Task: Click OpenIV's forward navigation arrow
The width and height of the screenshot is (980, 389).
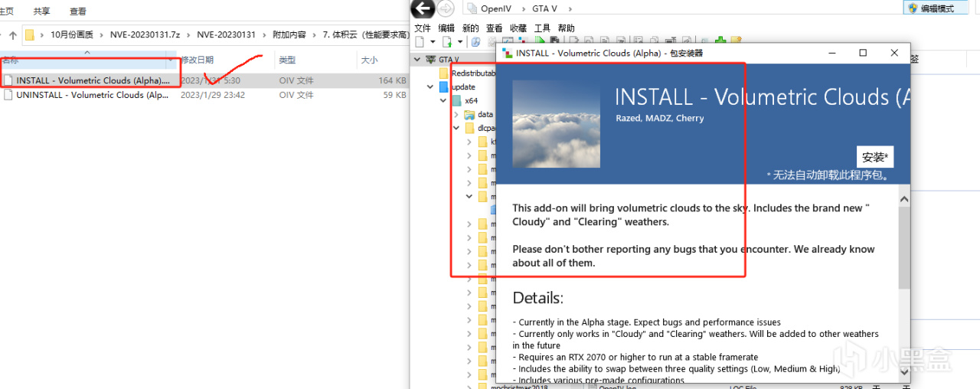Action: tap(446, 8)
